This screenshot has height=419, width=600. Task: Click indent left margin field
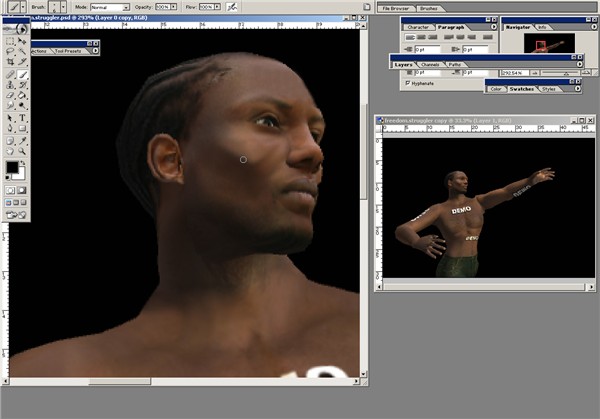(x=427, y=49)
